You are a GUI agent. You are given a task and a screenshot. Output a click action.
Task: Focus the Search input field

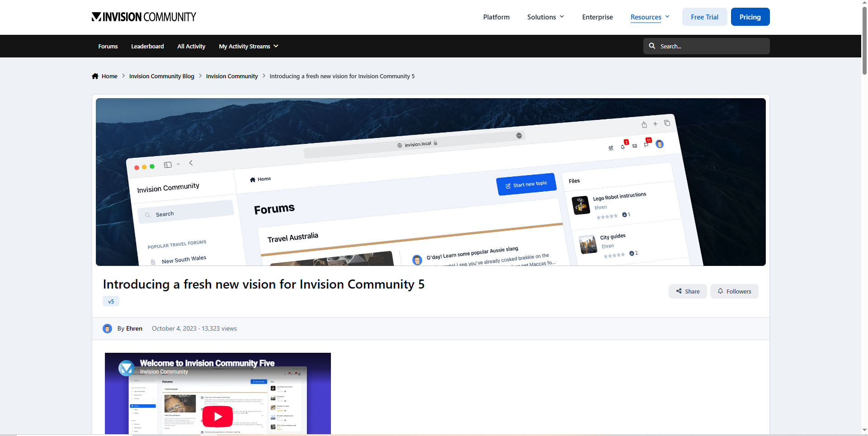[706, 46]
